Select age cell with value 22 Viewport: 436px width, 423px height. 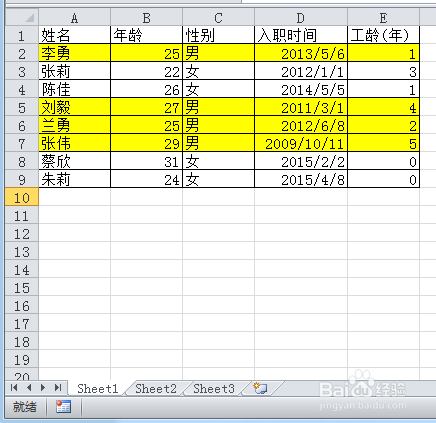(146, 71)
